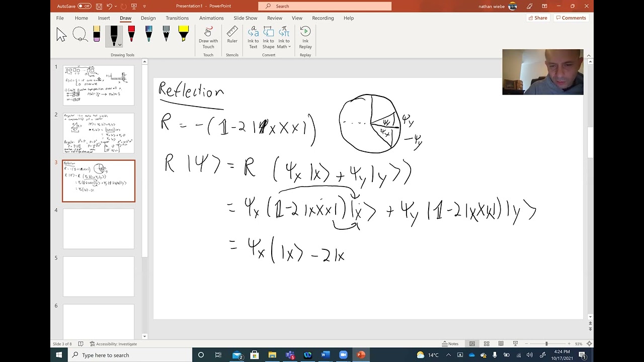Screen dimensions: 644x362
Task: Toggle Draw with Touch
Action: 208,38
